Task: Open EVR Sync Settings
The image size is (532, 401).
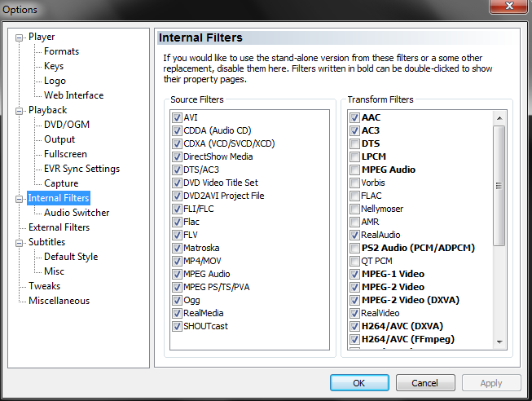Action: click(81, 169)
